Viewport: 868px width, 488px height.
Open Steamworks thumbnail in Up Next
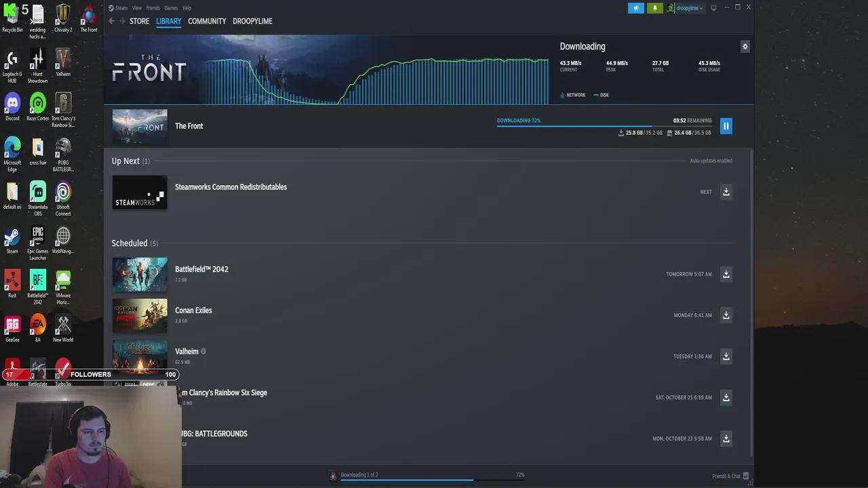pyautogui.click(x=140, y=192)
